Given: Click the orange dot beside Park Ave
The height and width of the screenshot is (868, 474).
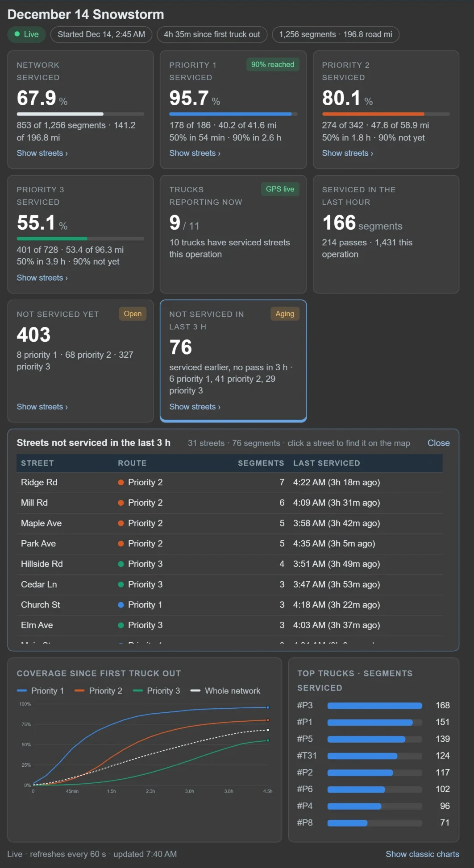Looking at the screenshot, I should pos(121,543).
